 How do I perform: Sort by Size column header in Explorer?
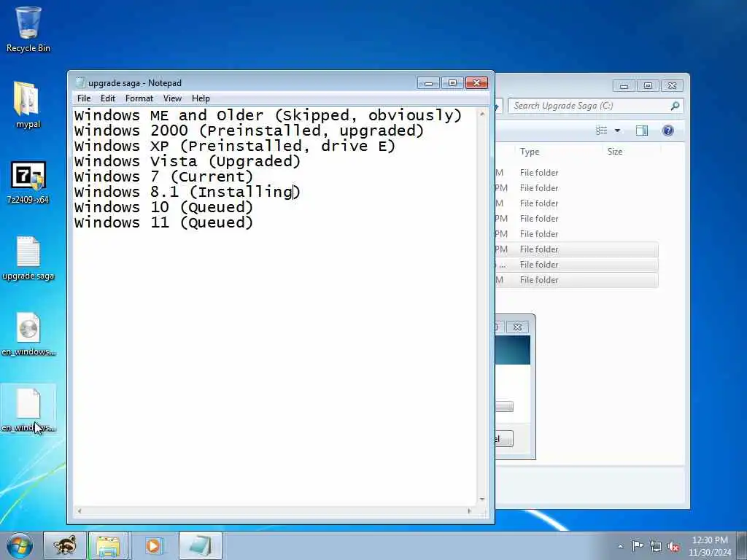coord(614,152)
